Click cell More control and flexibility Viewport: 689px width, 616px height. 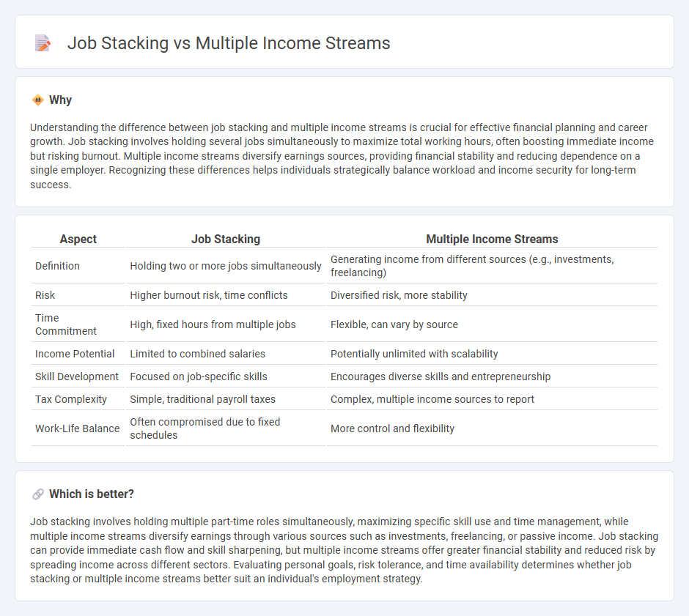coord(492,428)
